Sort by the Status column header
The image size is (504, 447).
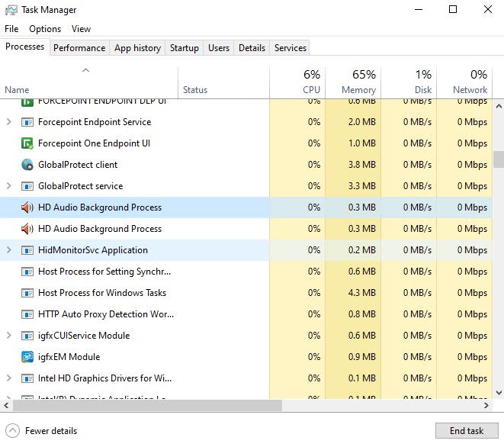(223, 82)
